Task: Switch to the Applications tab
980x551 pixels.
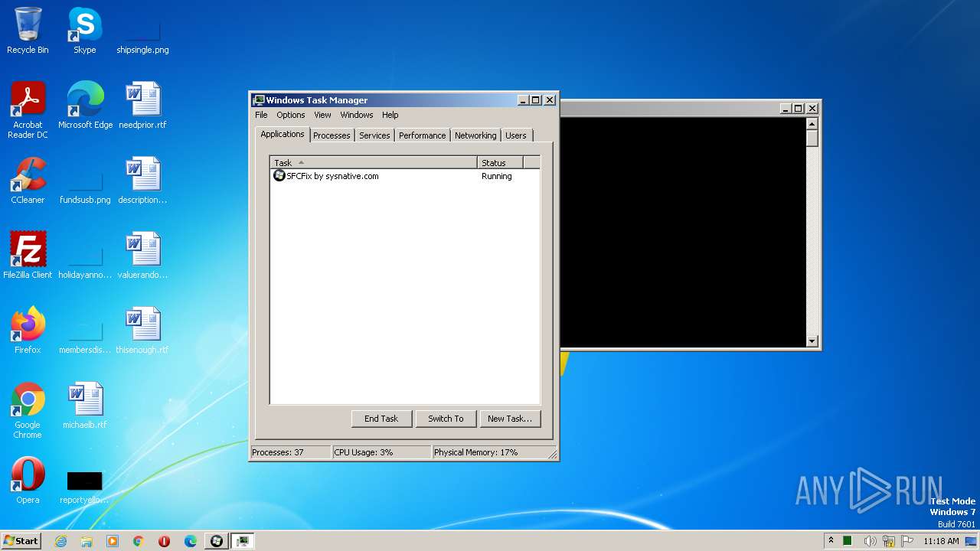Action: click(283, 134)
